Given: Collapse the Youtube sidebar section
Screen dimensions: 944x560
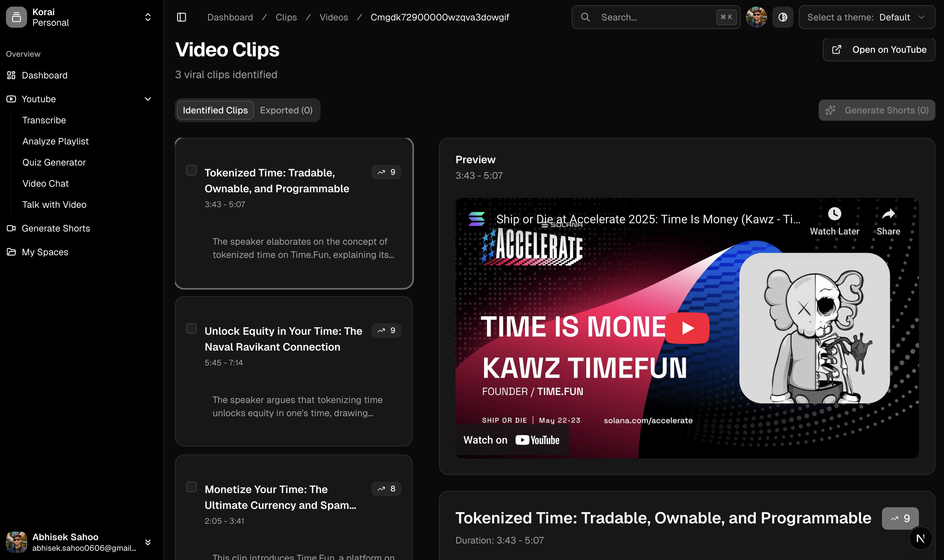Looking at the screenshot, I should click(148, 99).
